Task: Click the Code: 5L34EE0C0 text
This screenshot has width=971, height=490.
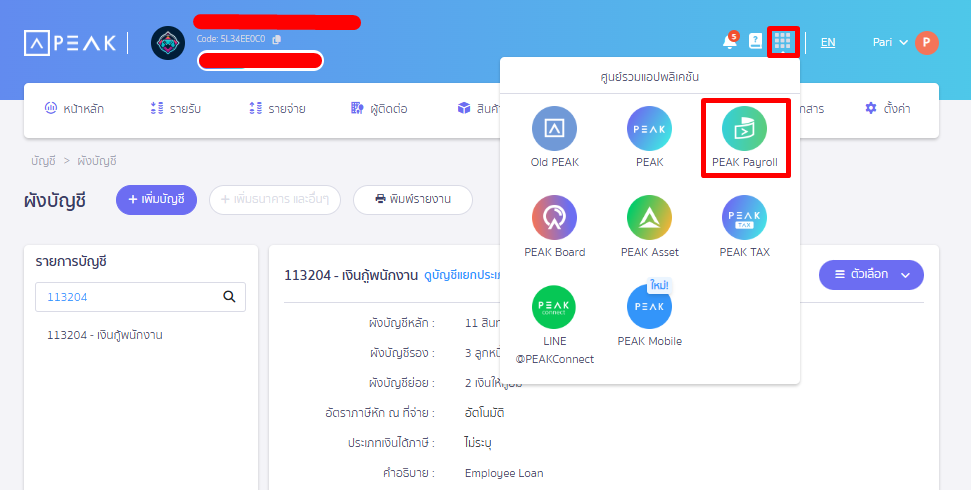Action: [x=231, y=39]
